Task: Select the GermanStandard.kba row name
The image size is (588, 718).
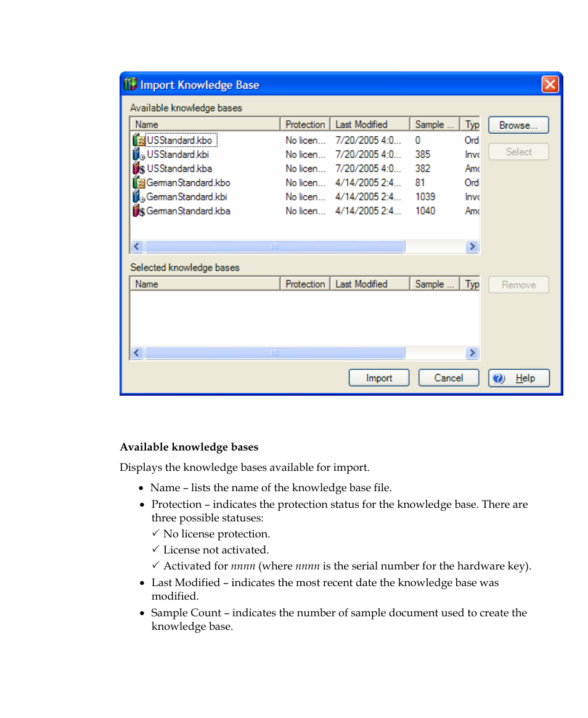Action: pos(188,211)
